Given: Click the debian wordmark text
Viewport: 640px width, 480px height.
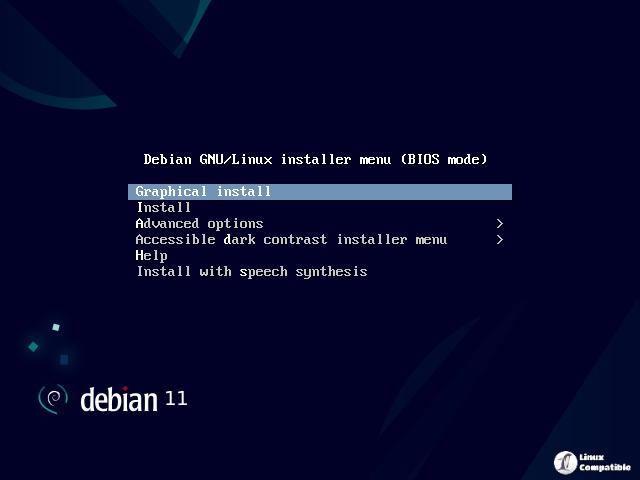Looking at the screenshot, I should click(x=119, y=399).
